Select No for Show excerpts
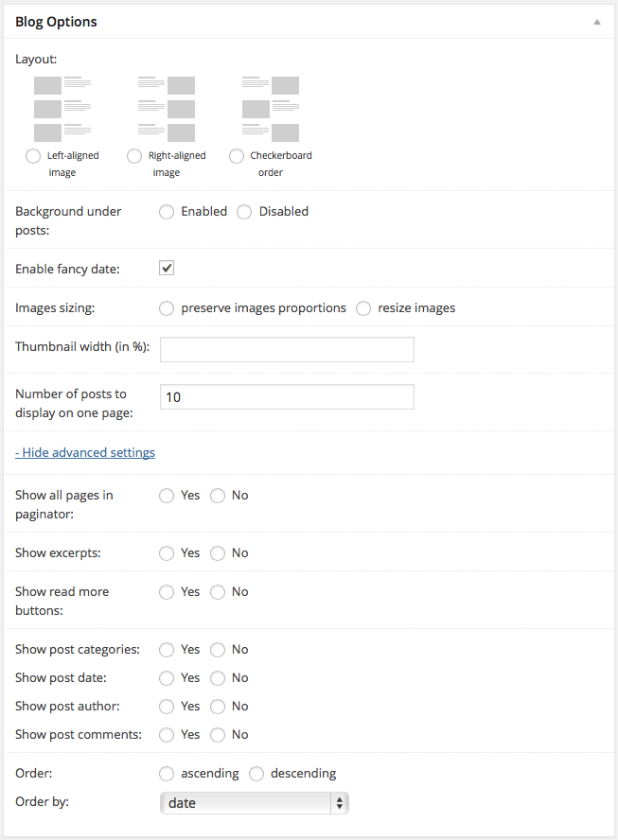 (218, 553)
